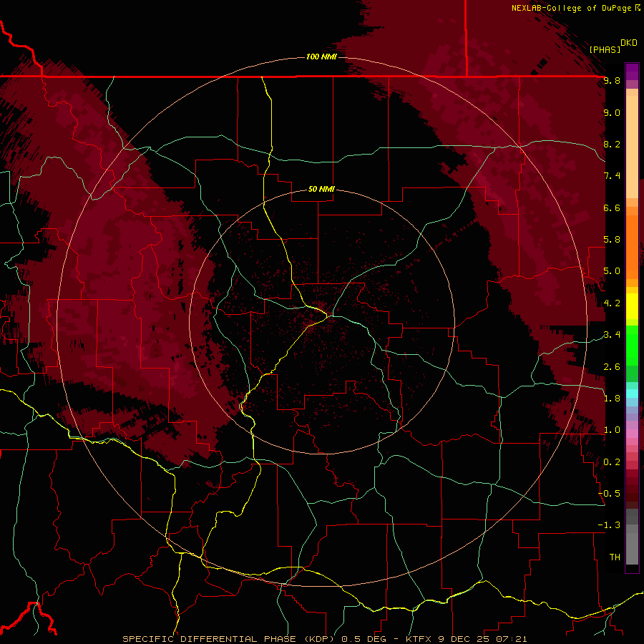Viewport: 644px width, 644px height.
Task: Click the 1.0 value on the color scale
Action: 612,430
